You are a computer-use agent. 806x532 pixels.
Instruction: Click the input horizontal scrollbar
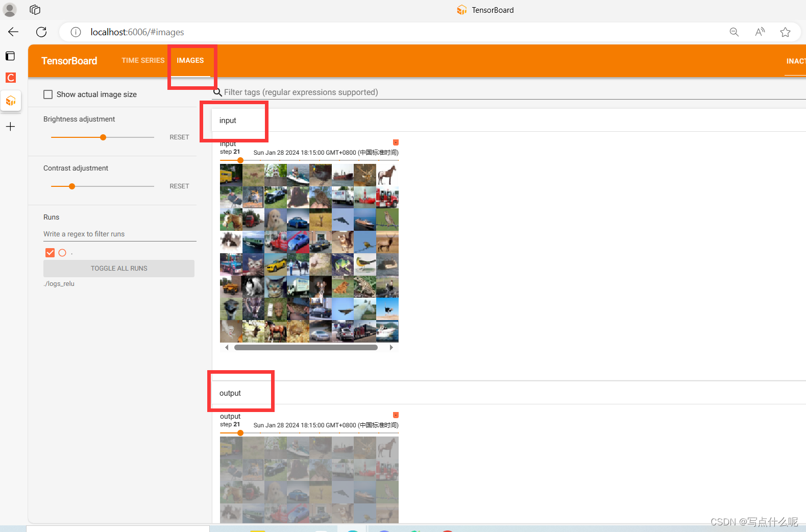click(x=306, y=348)
